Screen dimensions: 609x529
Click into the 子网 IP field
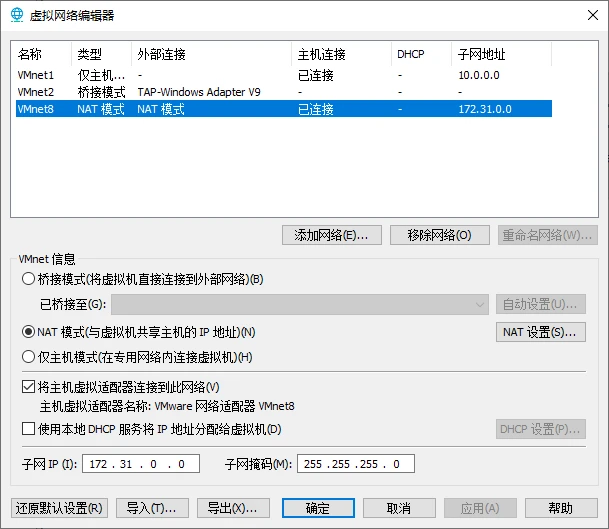pos(141,464)
